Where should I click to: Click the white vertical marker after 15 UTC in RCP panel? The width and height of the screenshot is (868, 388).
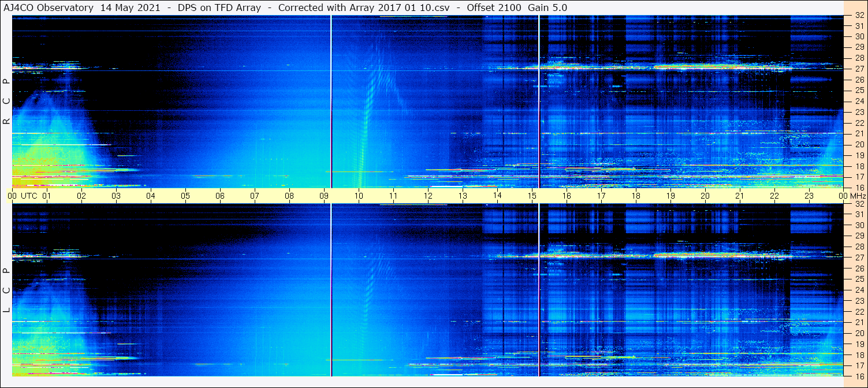point(539,102)
